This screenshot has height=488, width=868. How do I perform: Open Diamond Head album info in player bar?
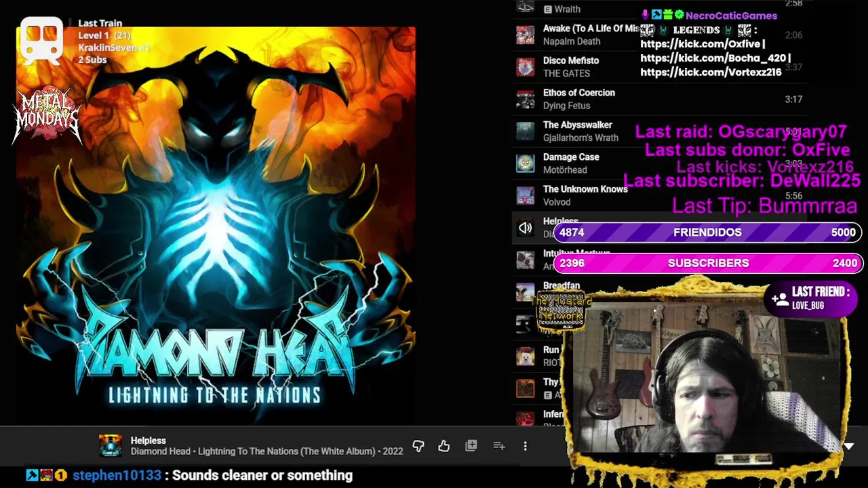tap(267, 451)
